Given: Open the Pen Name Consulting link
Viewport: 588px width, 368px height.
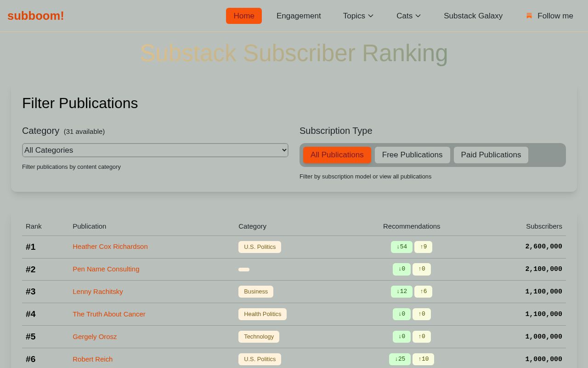Looking at the screenshot, I should pyautogui.click(x=106, y=269).
